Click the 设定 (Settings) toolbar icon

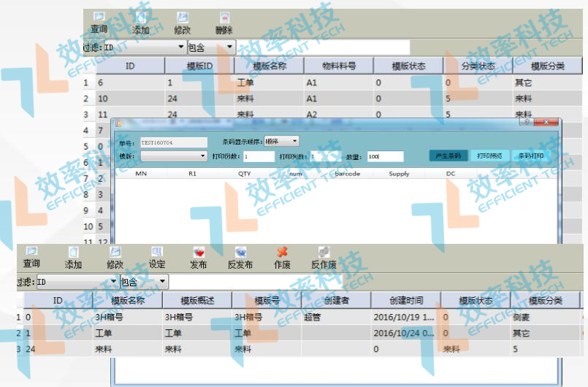tap(157, 253)
